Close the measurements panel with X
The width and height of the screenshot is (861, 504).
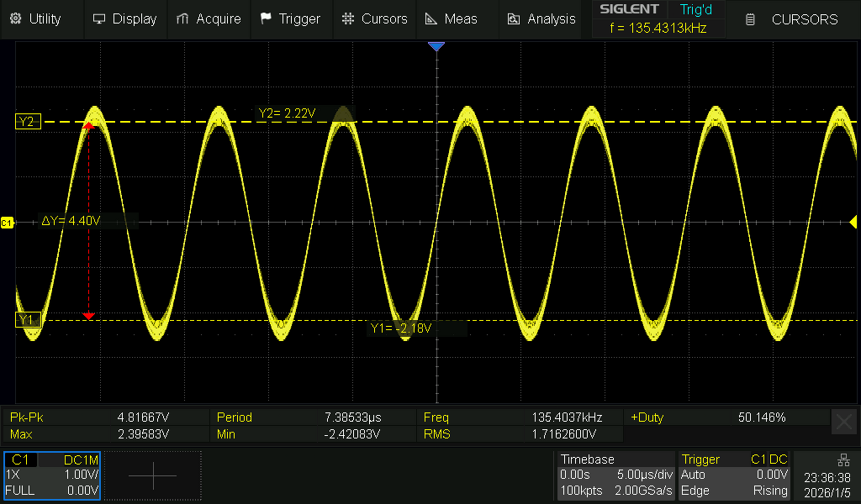tap(844, 422)
